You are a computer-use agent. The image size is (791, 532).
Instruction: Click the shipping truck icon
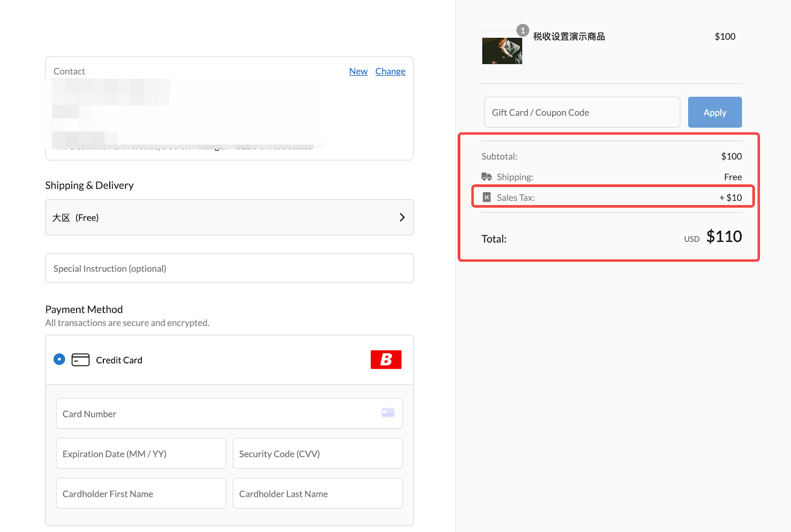pos(486,177)
